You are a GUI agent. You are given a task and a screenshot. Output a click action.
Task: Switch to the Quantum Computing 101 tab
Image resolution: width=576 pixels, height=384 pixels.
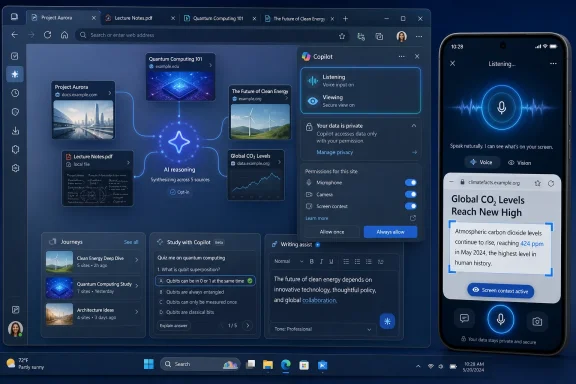click(220, 18)
